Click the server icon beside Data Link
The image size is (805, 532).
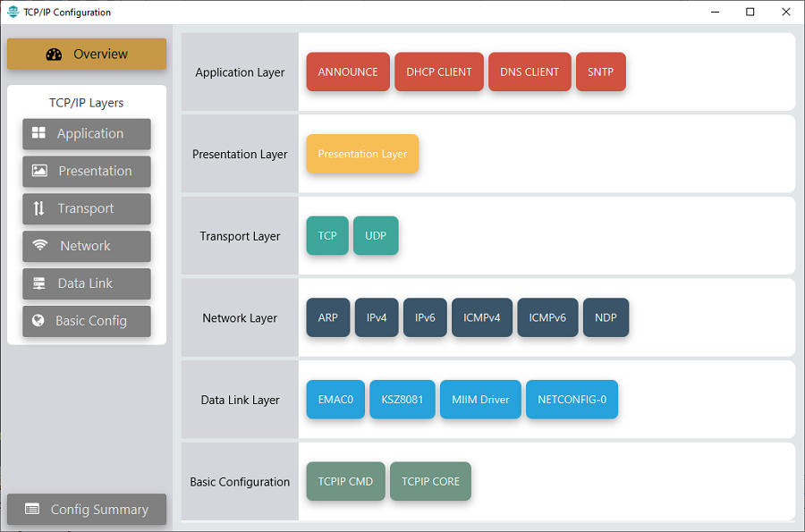click(x=38, y=283)
